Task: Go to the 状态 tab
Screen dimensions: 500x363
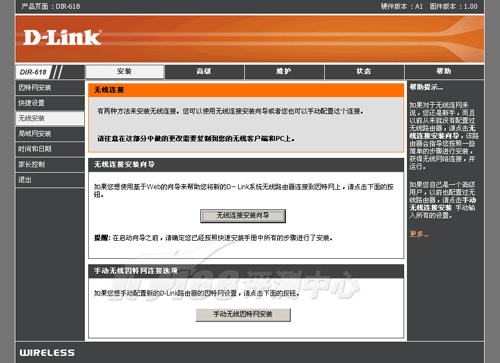Action: click(x=364, y=71)
